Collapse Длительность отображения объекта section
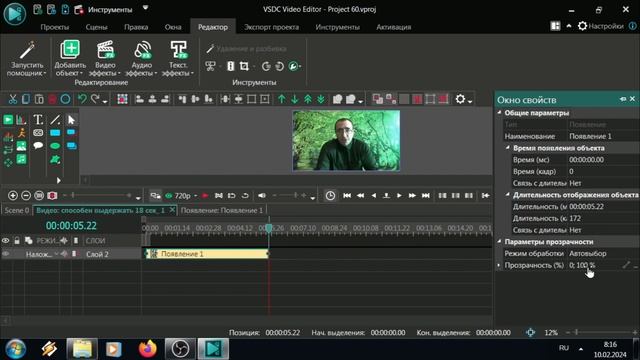Viewport: 640px width, 360px height. click(508, 194)
